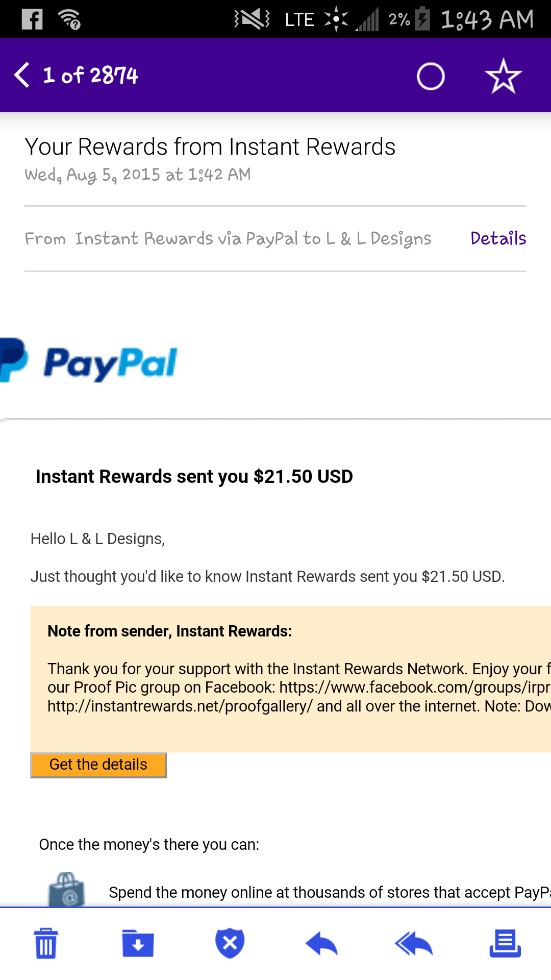Reply using the single arrow icon

click(321, 943)
